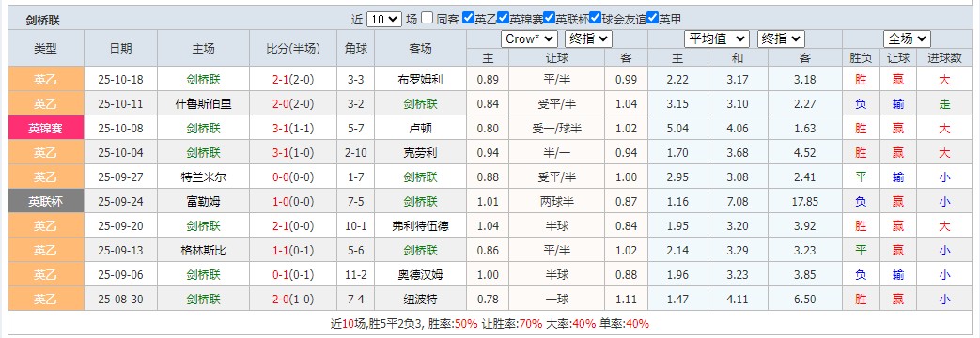Open the 富勒姆 team link

[203, 201]
